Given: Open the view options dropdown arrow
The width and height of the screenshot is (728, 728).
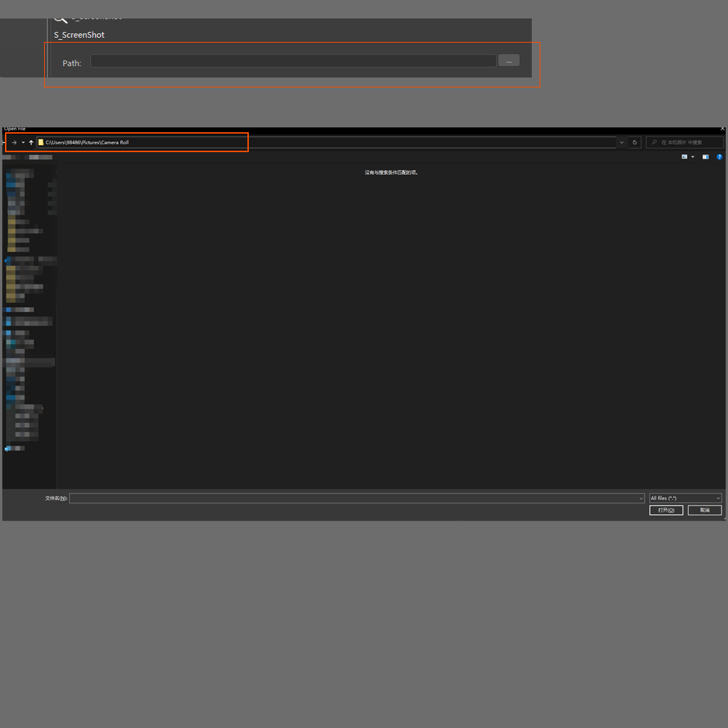Looking at the screenshot, I should coord(692,156).
